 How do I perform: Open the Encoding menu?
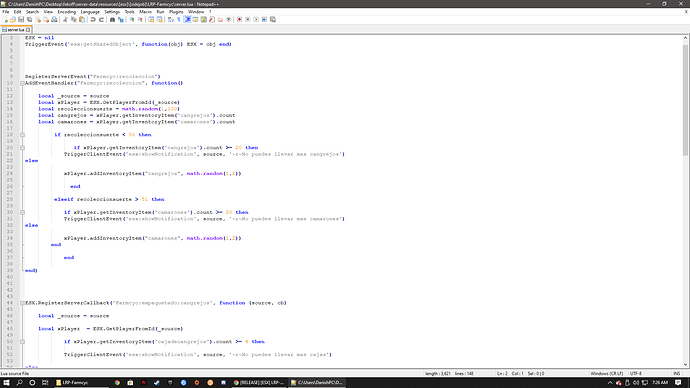pyautogui.click(x=66, y=12)
